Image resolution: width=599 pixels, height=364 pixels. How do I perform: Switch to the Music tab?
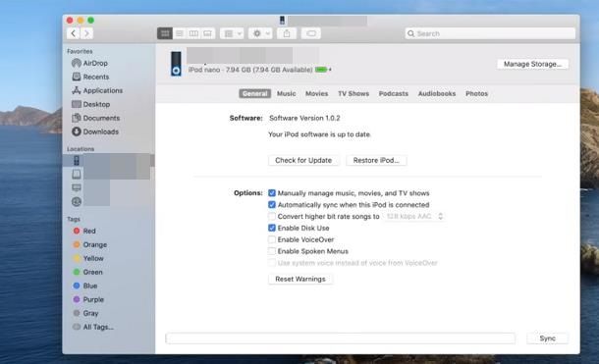click(286, 93)
